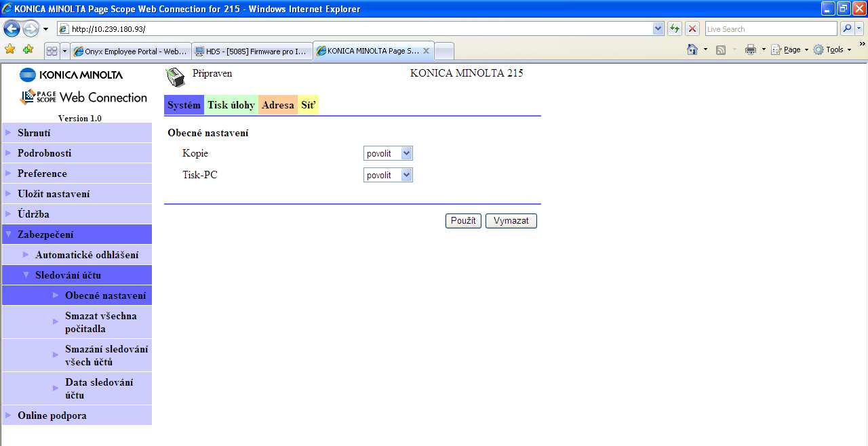Viewport: 868px width, 446px height.
Task: Switch to HDS [5085] Firmware tab
Action: click(x=252, y=51)
